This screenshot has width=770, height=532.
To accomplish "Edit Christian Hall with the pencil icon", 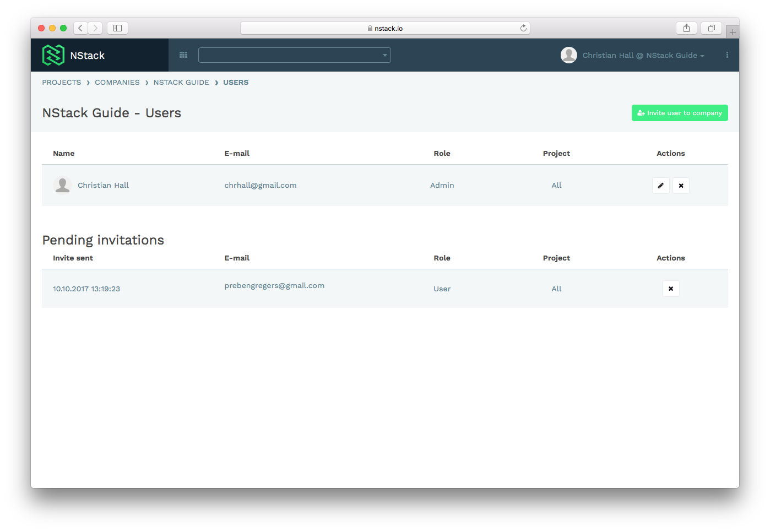I will [x=661, y=186].
